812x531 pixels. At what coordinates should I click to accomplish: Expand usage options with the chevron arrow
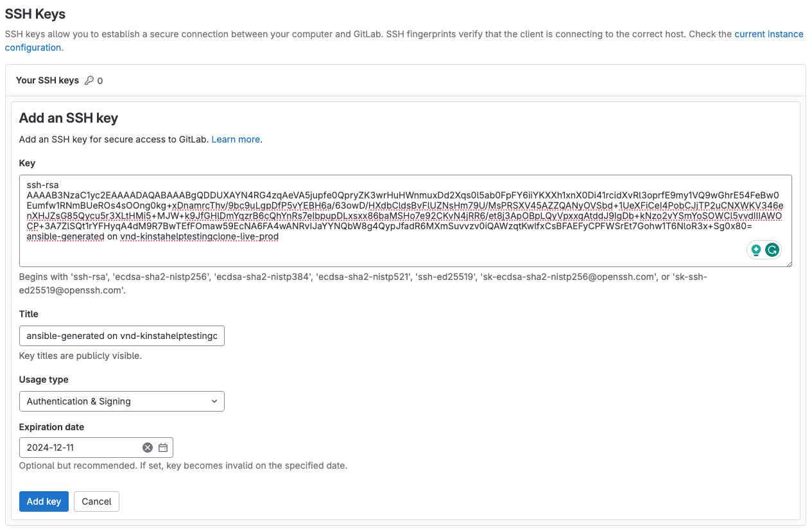tap(214, 401)
